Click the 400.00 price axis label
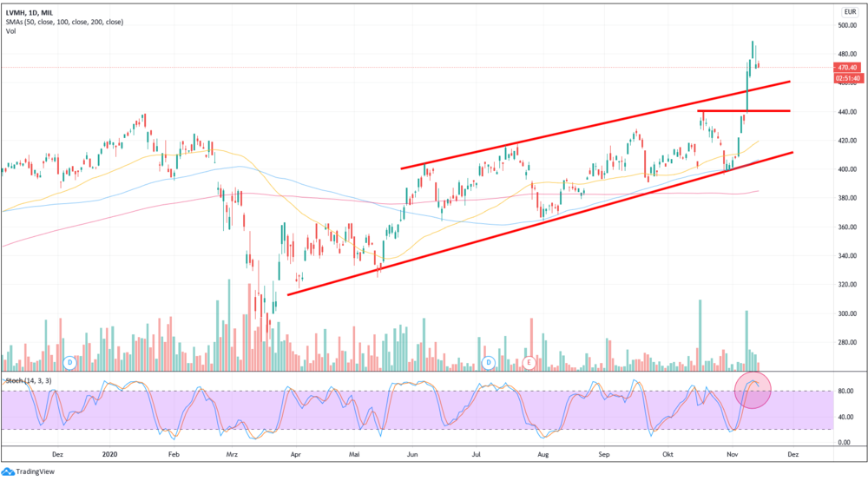 pos(847,169)
